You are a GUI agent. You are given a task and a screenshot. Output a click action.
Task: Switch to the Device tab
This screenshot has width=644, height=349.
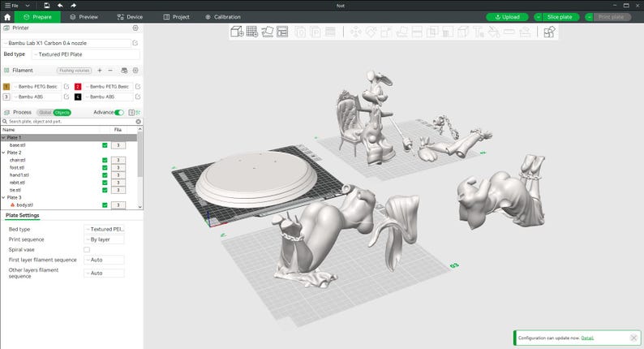[x=130, y=17]
